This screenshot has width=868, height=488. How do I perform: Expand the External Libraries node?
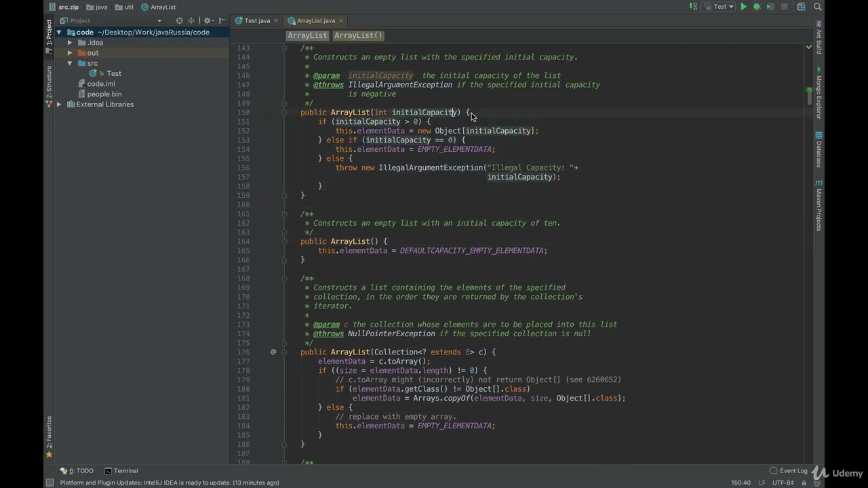click(59, 104)
